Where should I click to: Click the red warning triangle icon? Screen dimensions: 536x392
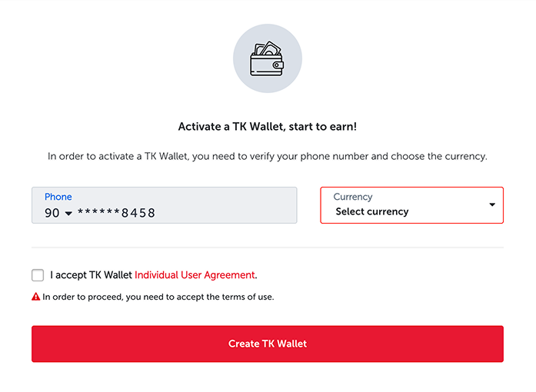click(x=35, y=296)
